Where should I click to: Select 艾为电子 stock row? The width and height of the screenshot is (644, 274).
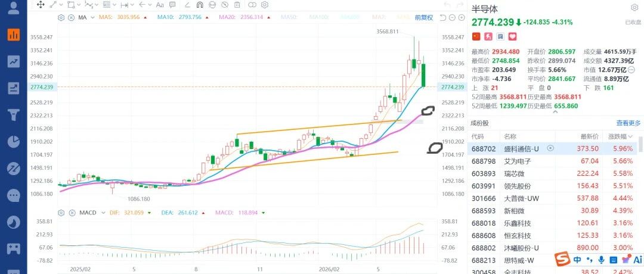(552, 161)
